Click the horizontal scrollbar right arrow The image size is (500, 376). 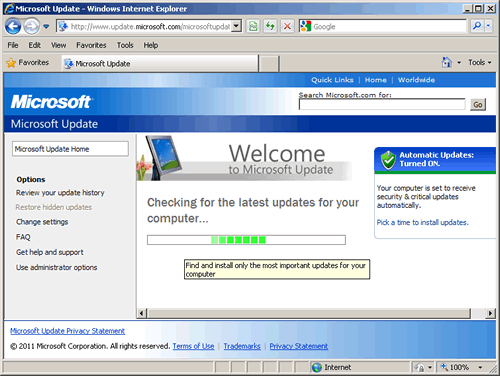coord(490,313)
